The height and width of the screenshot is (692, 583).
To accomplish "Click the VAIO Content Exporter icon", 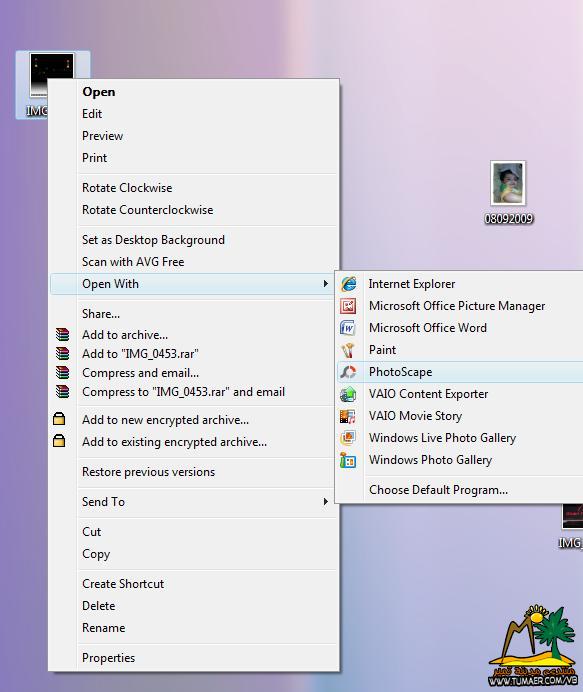I will (x=348, y=394).
